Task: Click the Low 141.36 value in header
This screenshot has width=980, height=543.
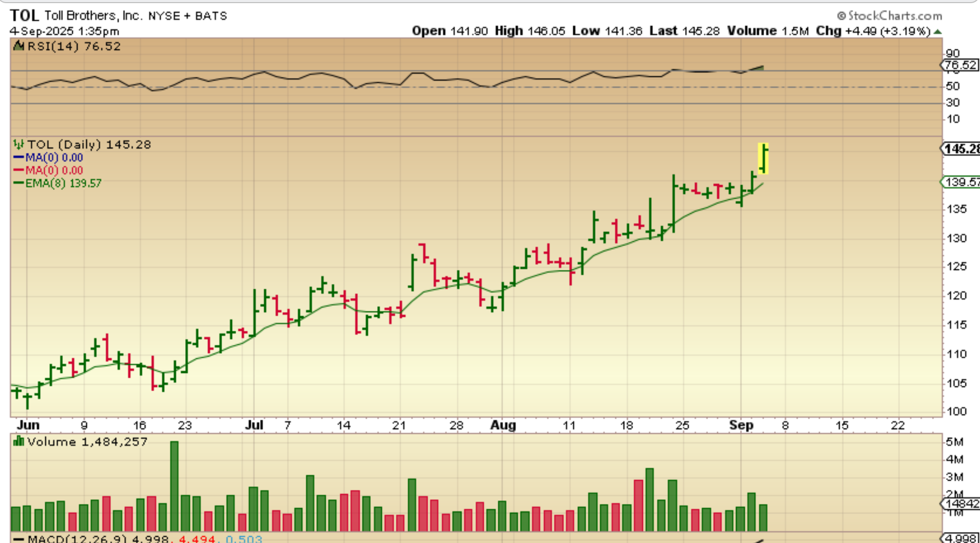Action: coord(607,31)
